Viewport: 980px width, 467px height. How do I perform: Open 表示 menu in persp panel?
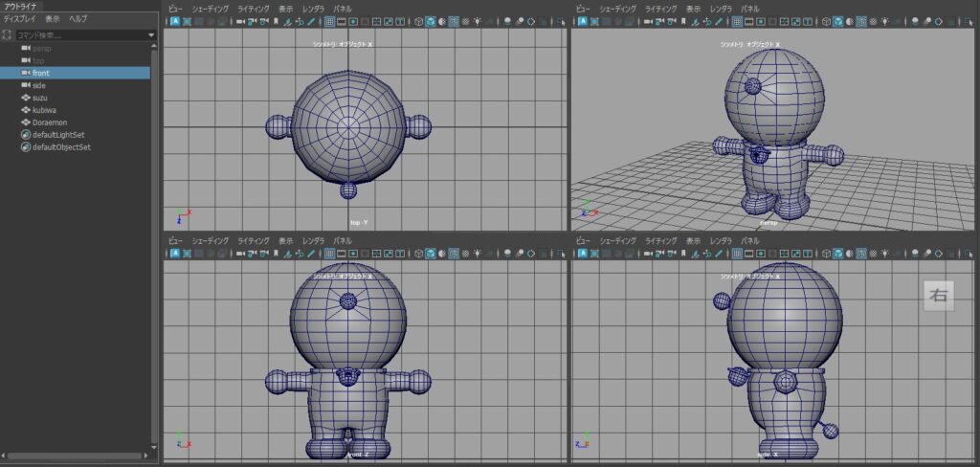tap(694, 9)
